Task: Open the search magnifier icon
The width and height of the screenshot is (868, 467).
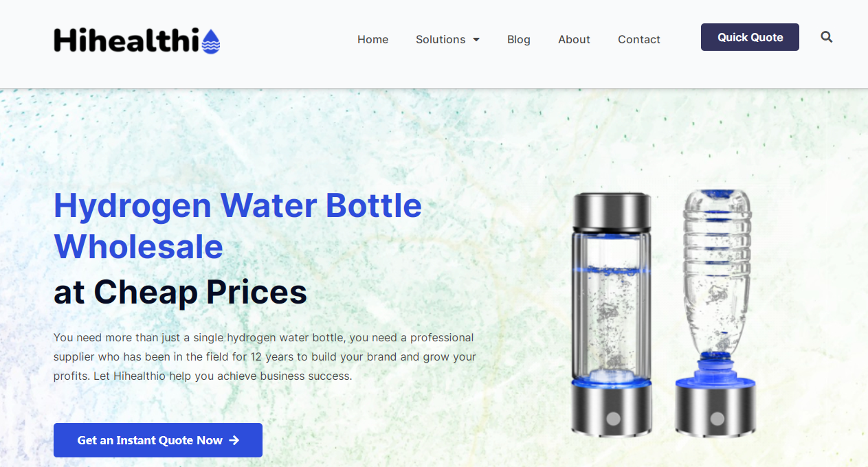Action: (826, 37)
